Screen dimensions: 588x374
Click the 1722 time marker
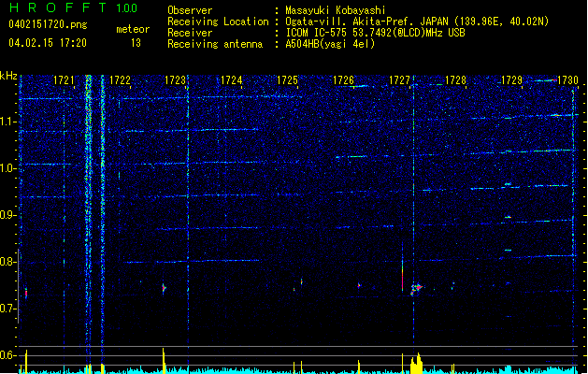[x=120, y=80]
